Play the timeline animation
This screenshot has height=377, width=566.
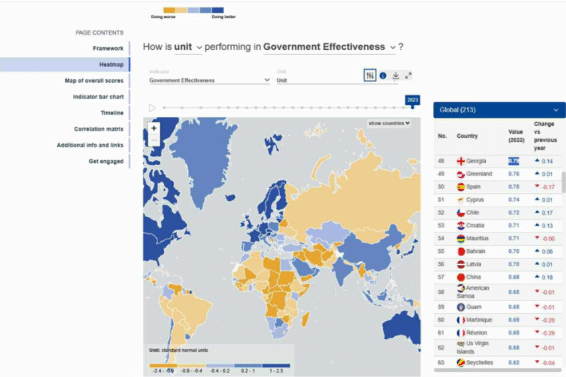152,108
